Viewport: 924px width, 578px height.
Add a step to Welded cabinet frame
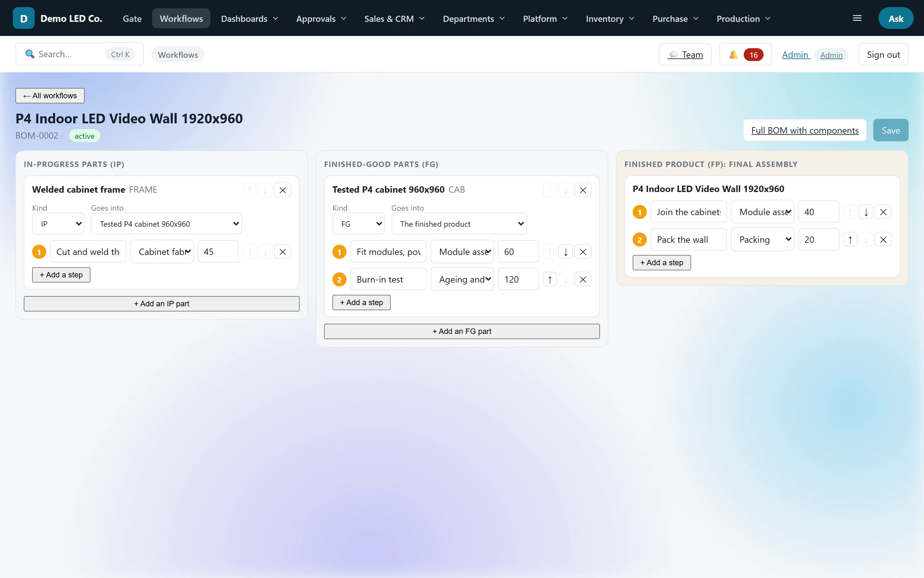pyautogui.click(x=61, y=275)
